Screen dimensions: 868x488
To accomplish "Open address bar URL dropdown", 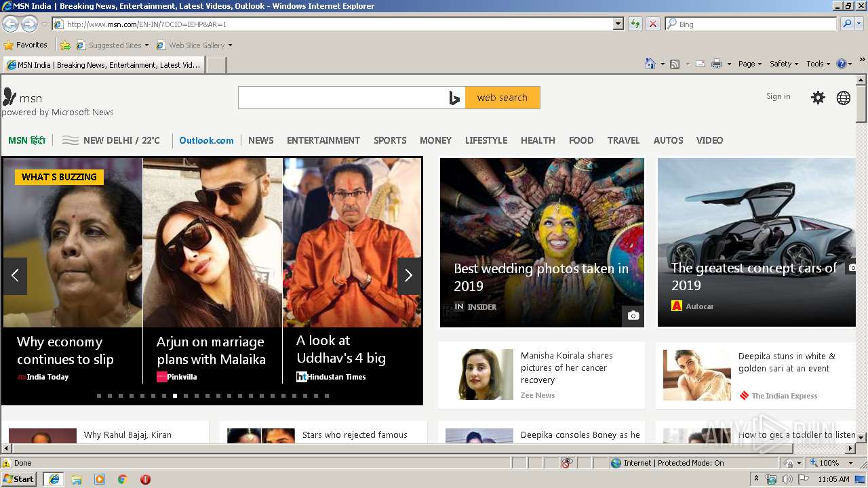I will 618,24.
